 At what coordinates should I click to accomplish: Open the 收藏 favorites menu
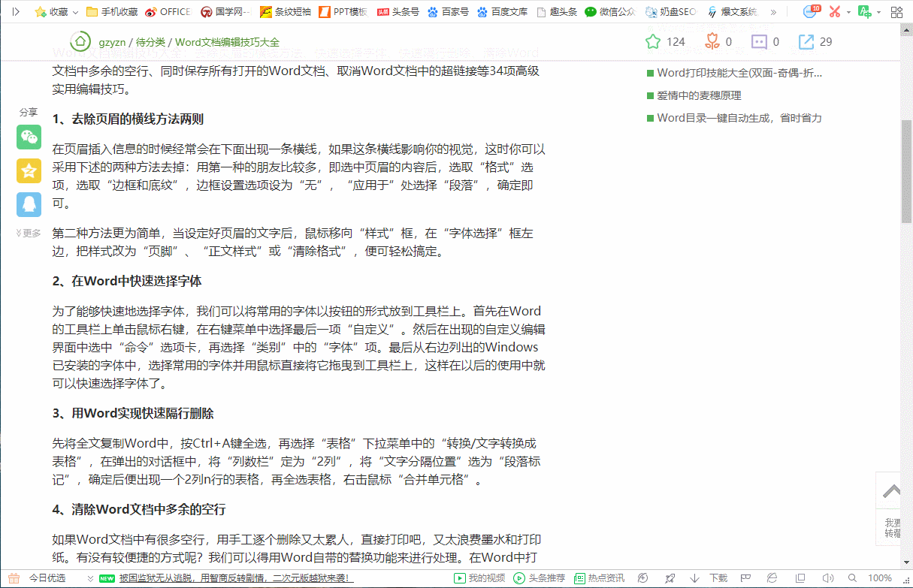[x=56, y=12]
